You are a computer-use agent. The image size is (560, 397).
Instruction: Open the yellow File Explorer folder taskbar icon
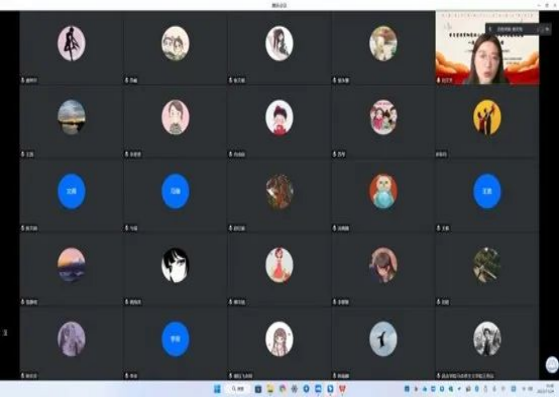coord(270,389)
